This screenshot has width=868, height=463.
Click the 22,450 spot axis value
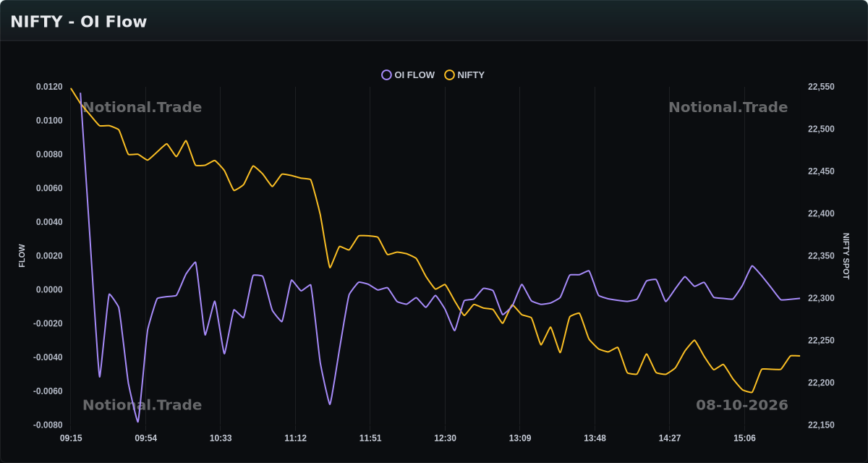click(821, 171)
